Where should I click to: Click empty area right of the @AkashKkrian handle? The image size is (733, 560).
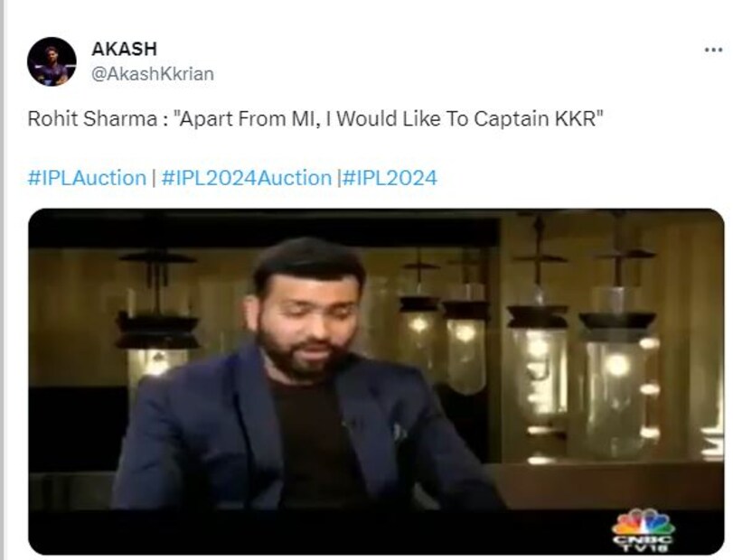click(x=458, y=74)
